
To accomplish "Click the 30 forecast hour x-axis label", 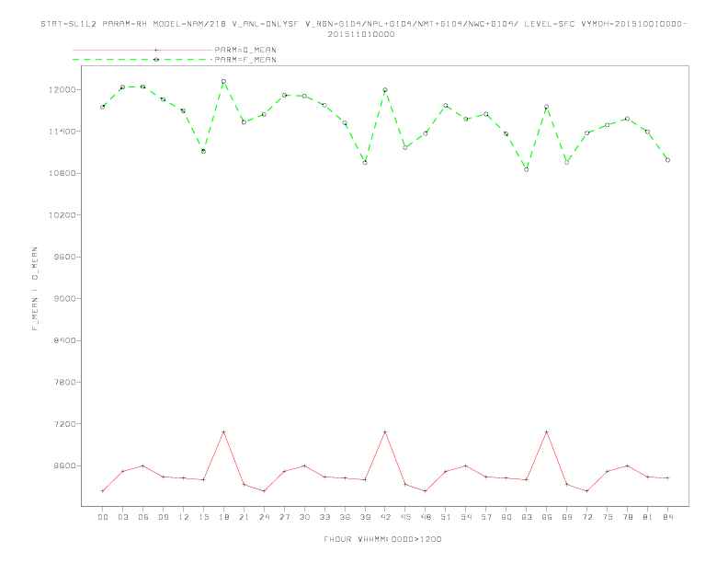I will tap(304, 517).
